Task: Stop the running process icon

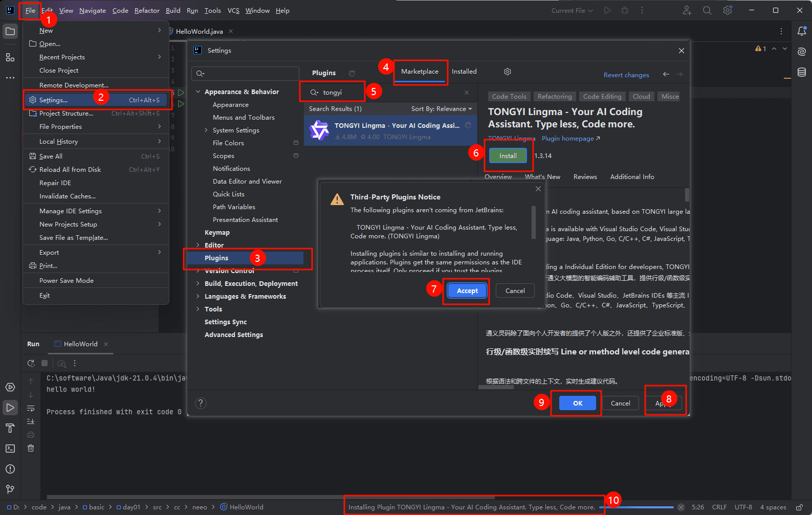Action: (45, 363)
